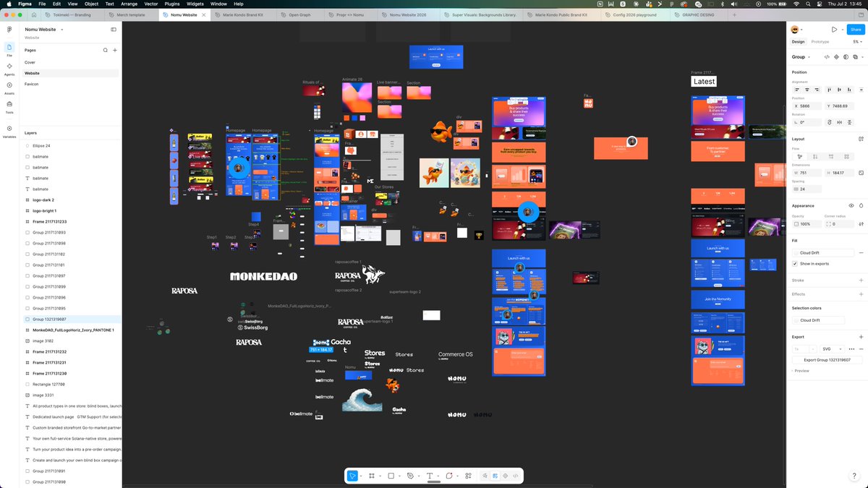Align selection left in Alignment
The width and height of the screenshot is (868, 488).
point(796,90)
